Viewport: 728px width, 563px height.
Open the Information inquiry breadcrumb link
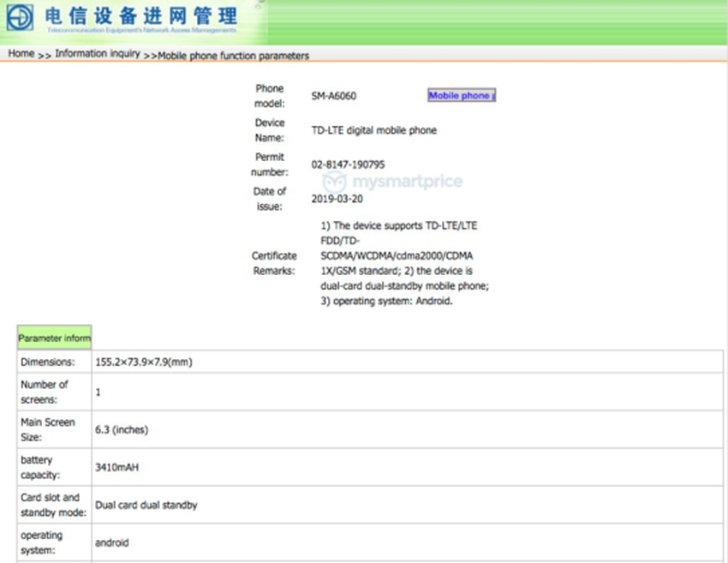[x=97, y=54]
